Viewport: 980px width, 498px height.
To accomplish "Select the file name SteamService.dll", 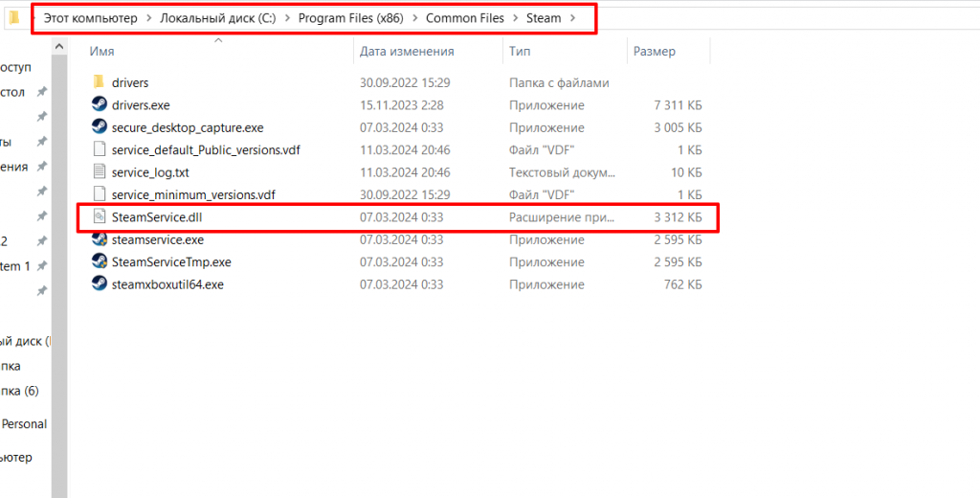I will pyautogui.click(x=155, y=217).
